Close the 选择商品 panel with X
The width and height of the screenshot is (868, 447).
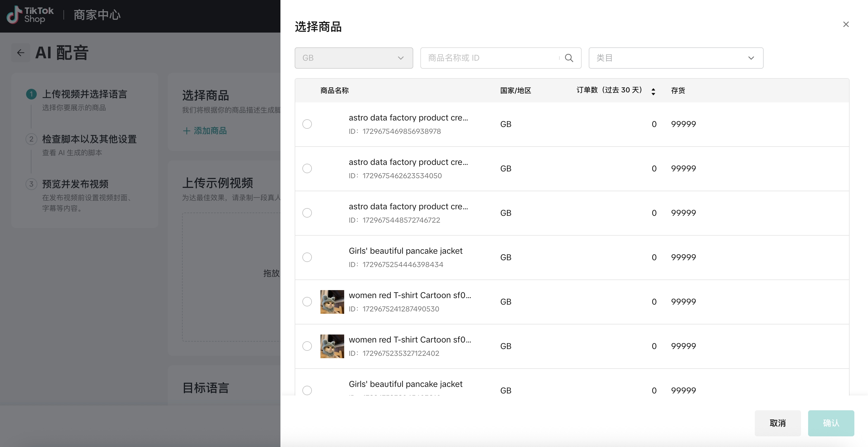click(x=846, y=24)
